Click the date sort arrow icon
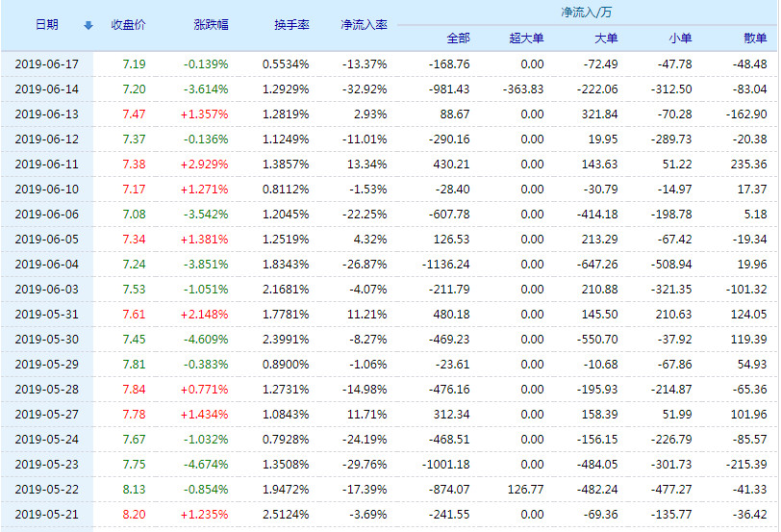The height and width of the screenshot is (532, 781). point(88,25)
